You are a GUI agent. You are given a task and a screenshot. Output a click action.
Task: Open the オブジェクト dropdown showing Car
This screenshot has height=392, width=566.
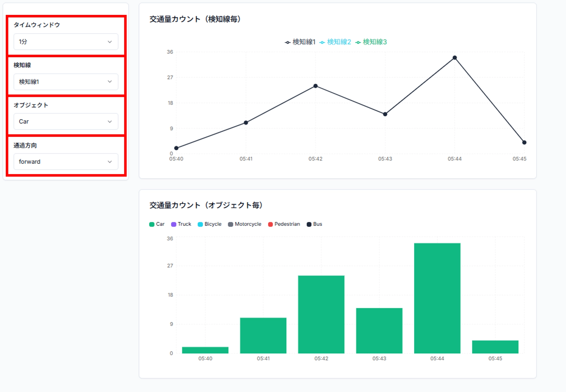pyautogui.click(x=66, y=122)
